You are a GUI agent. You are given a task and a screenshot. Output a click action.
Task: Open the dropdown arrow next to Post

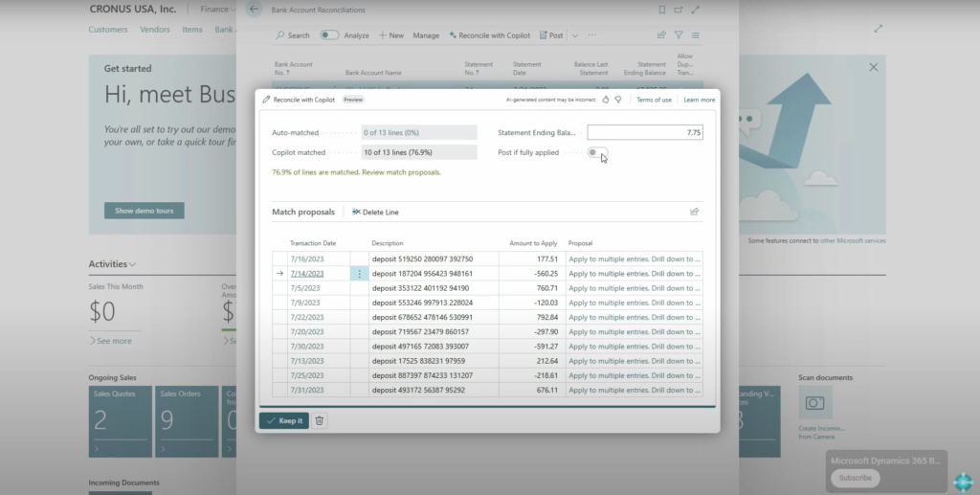coord(574,35)
